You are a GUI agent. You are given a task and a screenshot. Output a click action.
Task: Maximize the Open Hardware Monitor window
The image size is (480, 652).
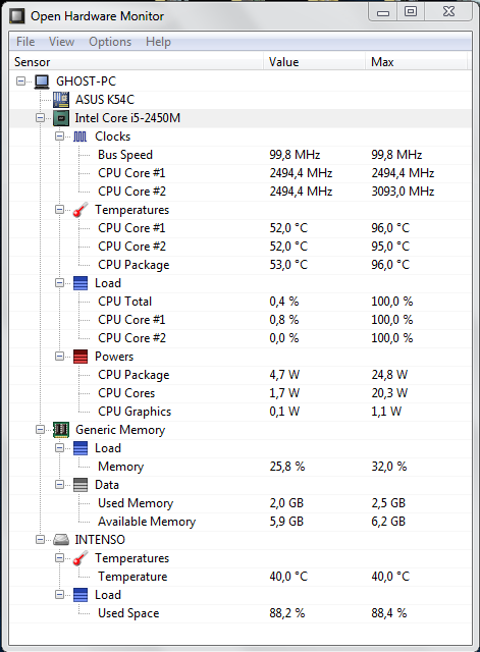point(411,12)
